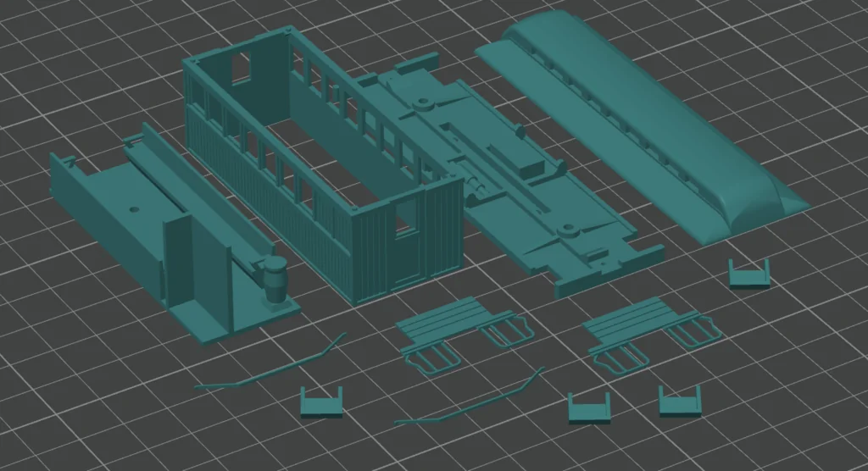Select the U-bracket between the two handrails

[321, 402]
